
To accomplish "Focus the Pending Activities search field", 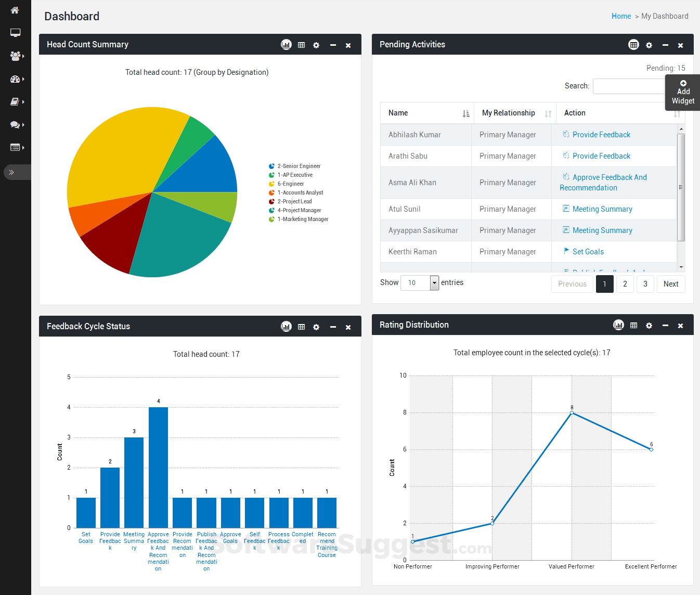I will point(629,86).
